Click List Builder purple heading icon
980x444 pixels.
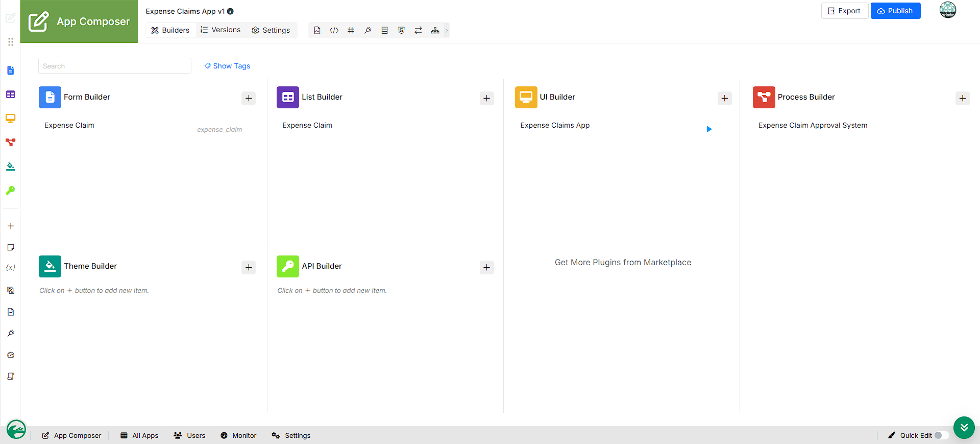[x=288, y=97]
